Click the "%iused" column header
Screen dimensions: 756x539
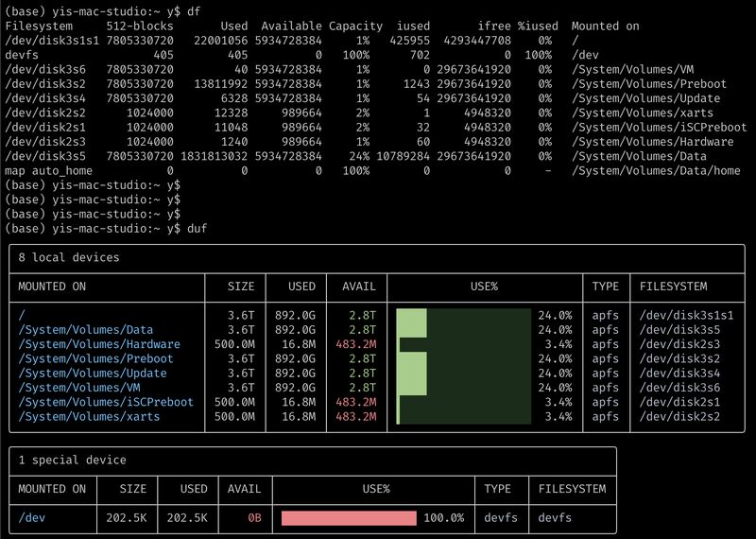[538, 26]
